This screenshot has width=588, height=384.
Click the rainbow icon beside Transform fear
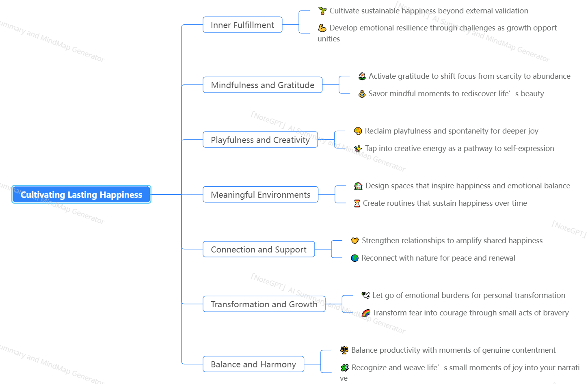[366, 313]
